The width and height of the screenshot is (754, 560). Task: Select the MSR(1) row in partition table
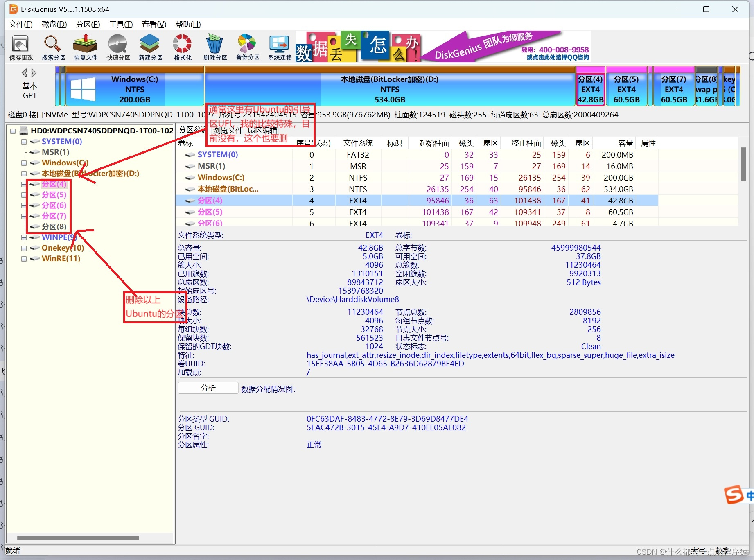coord(417,166)
